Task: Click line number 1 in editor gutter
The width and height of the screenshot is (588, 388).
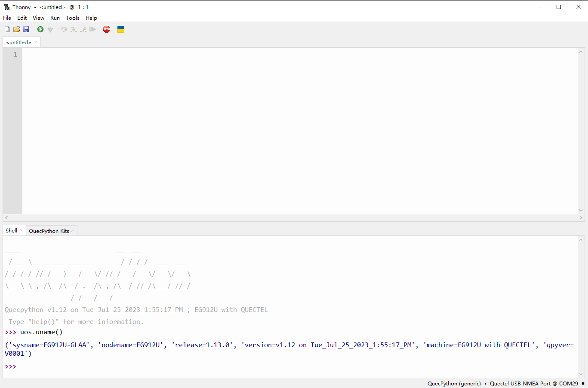Action: [15, 54]
